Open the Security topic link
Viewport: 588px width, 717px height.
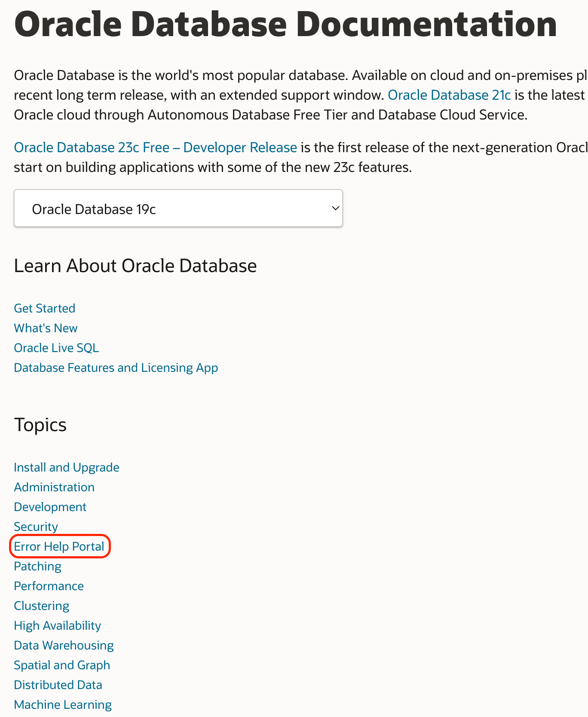pyautogui.click(x=36, y=527)
